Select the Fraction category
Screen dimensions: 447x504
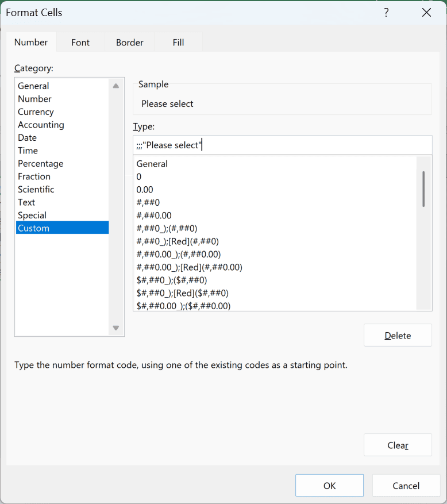63,176
